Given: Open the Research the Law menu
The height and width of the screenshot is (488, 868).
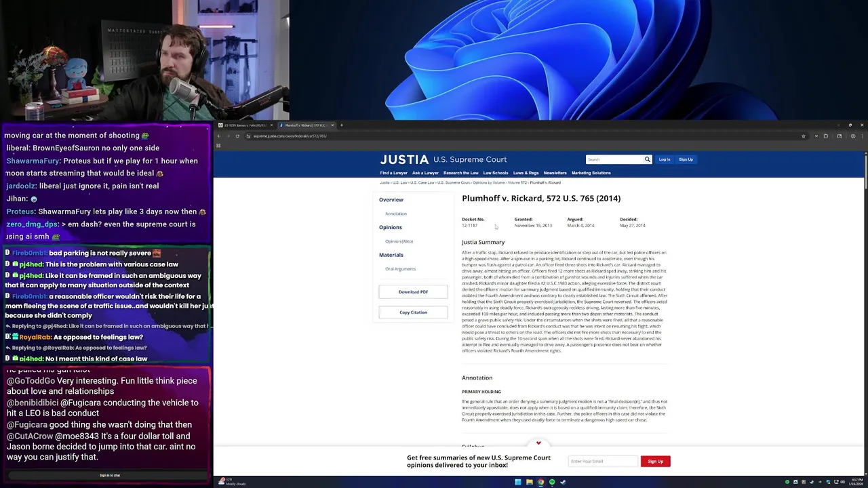Looking at the screenshot, I should 460,173.
